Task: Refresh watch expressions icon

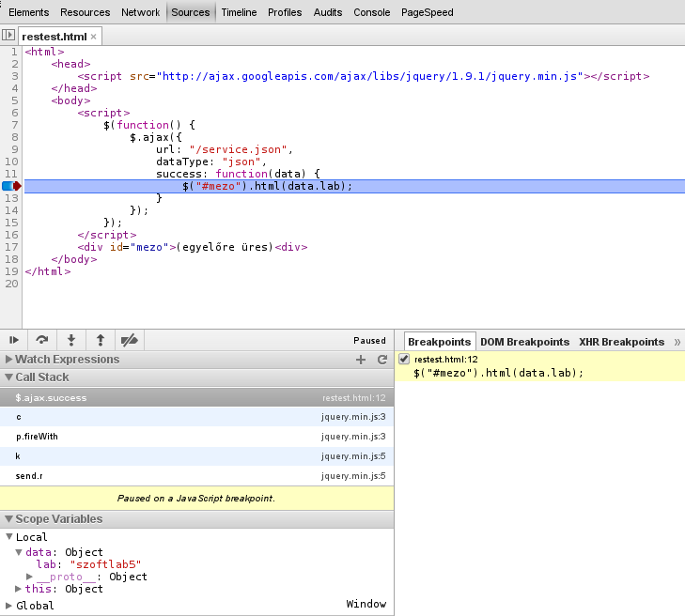Action: coord(382,360)
